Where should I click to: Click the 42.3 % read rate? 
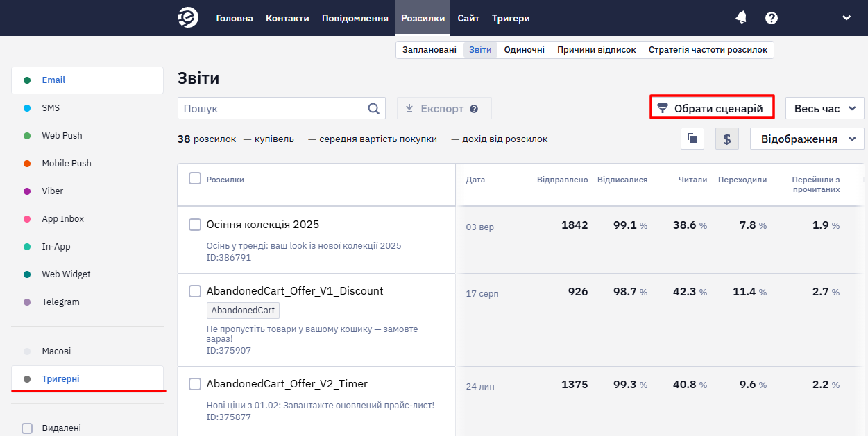(x=690, y=292)
